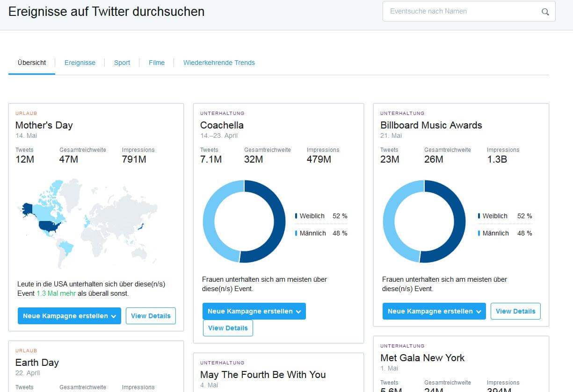Expand Neue Kampagne erstellen for Billboard Music Awards
Viewport: 573px width, 392px height.
point(434,311)
